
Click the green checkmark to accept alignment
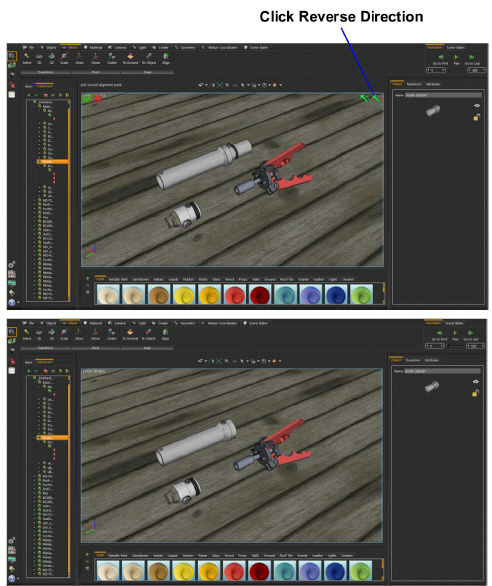[x=87, y=98]
